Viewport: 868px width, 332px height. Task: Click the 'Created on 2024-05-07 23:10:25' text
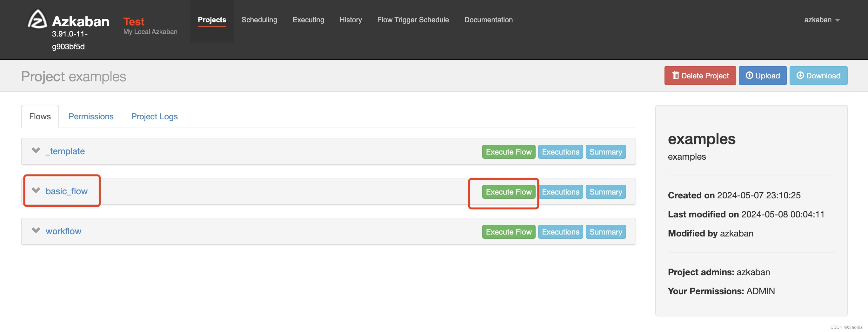[734, 195]
